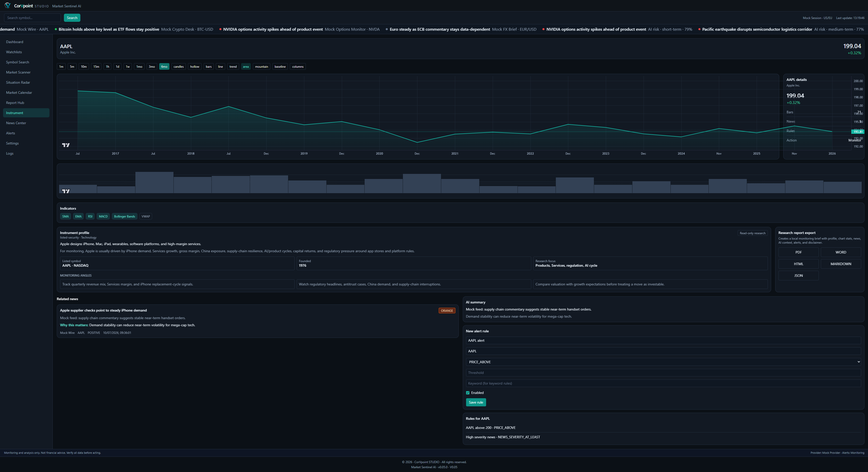Toggle the VWAP indicator
This screenshot has height=472, width=868.
146,216
